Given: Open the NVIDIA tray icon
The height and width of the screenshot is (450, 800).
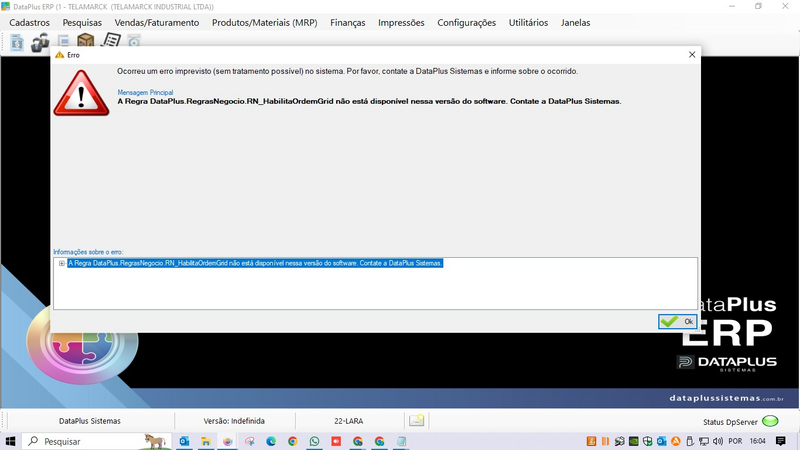Looking at the screenshot, I should pos(633,441).
